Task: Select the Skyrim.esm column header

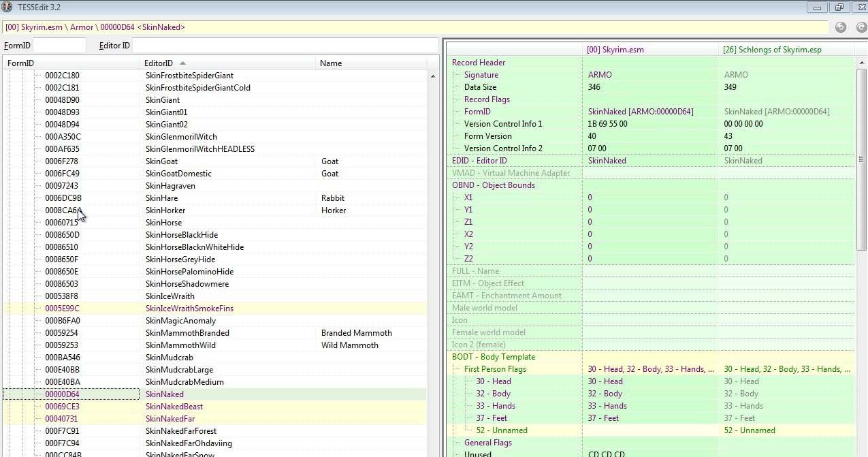Action: (615, 50)
